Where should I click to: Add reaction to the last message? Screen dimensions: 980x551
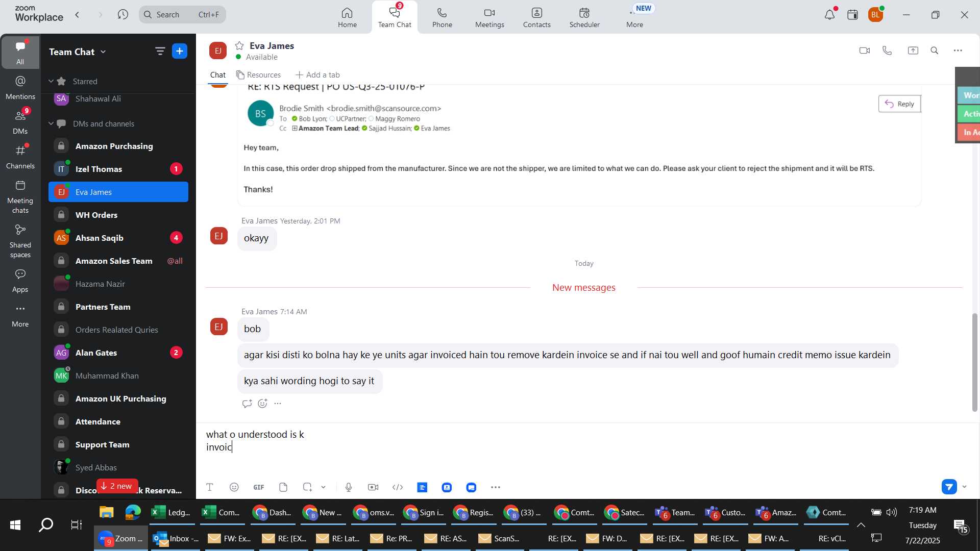click(x=262, y=404)
